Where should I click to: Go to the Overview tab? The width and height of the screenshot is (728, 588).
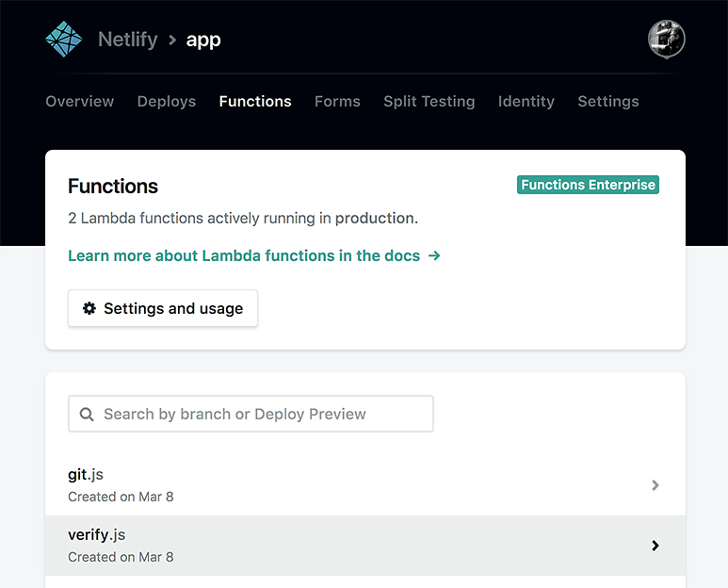[80, 101]
